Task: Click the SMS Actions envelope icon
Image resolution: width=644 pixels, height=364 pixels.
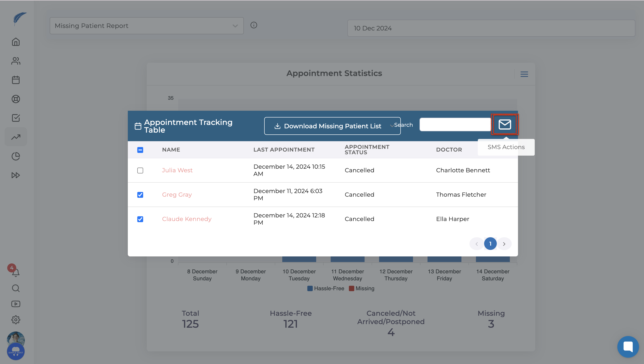Action: [x=504, y=124]
